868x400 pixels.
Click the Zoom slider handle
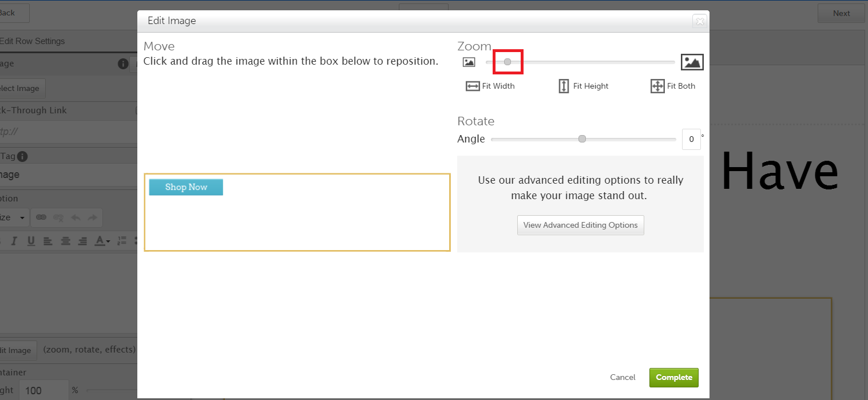[x=508, y=62]
